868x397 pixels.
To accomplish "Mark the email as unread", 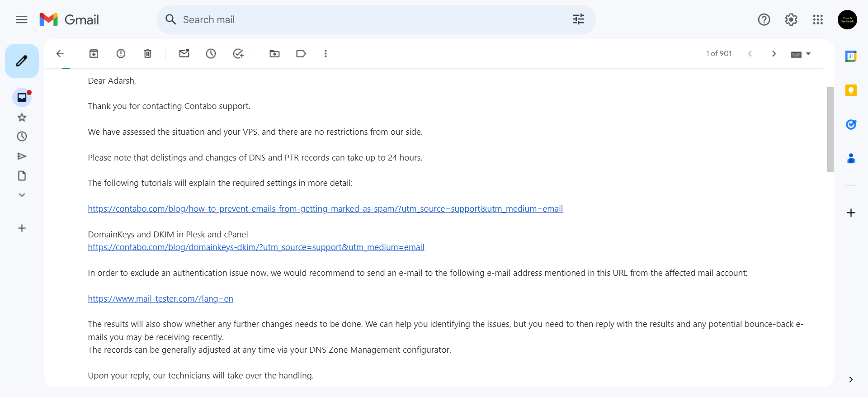I will click(x=184, y=54).
